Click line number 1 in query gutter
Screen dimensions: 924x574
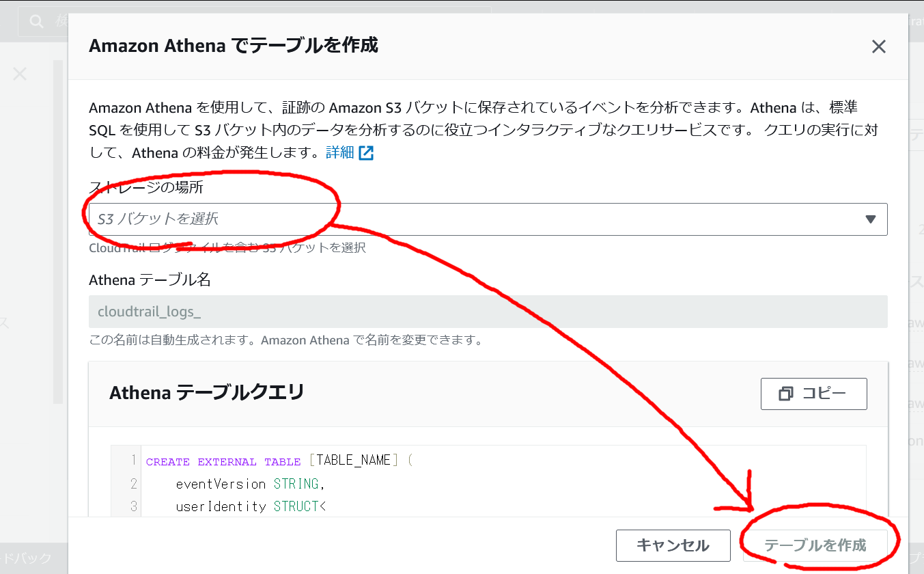point(133,461)
